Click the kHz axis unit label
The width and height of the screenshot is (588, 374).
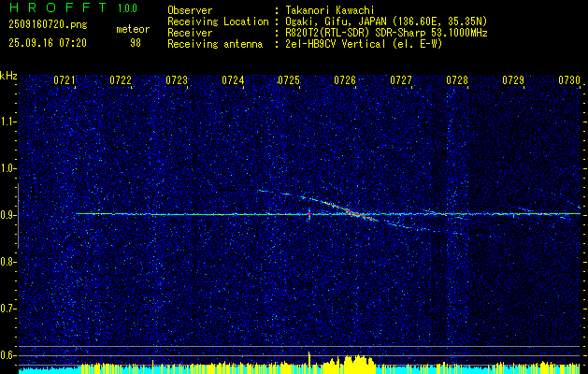click(8, 76)
